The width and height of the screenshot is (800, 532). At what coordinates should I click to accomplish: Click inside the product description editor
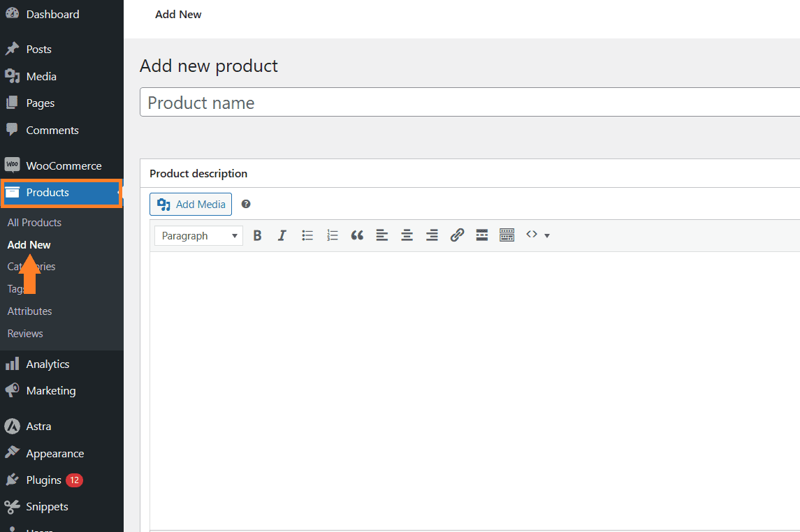click(474, 390)
